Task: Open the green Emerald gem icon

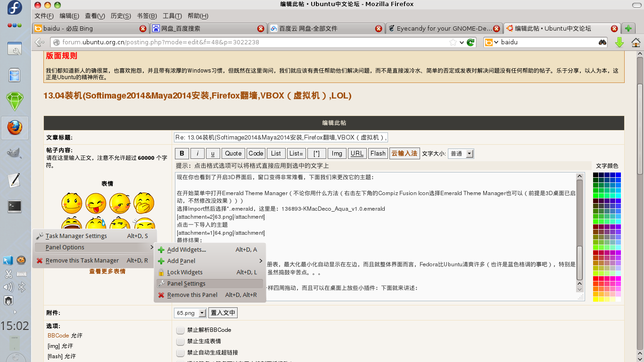Action: click(x=15, y=101)
